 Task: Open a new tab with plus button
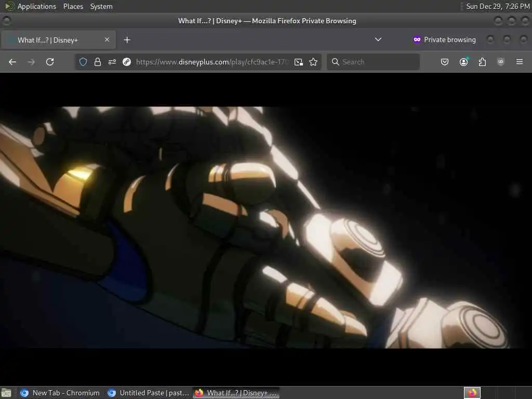pos(127,39)
